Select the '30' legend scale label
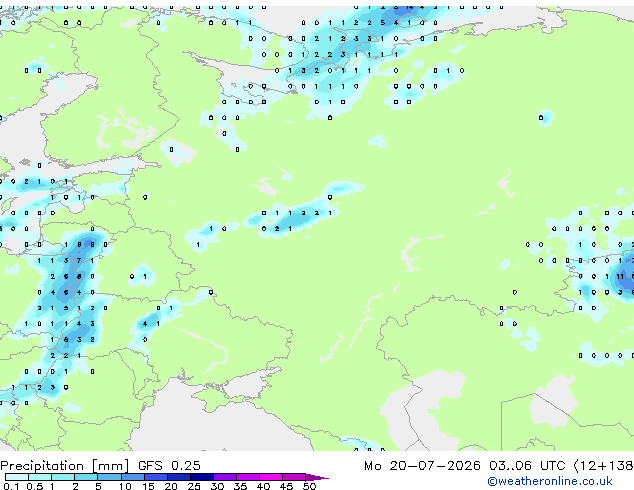Viewport: 634px width, 490px height. click(x=217, y=486)
